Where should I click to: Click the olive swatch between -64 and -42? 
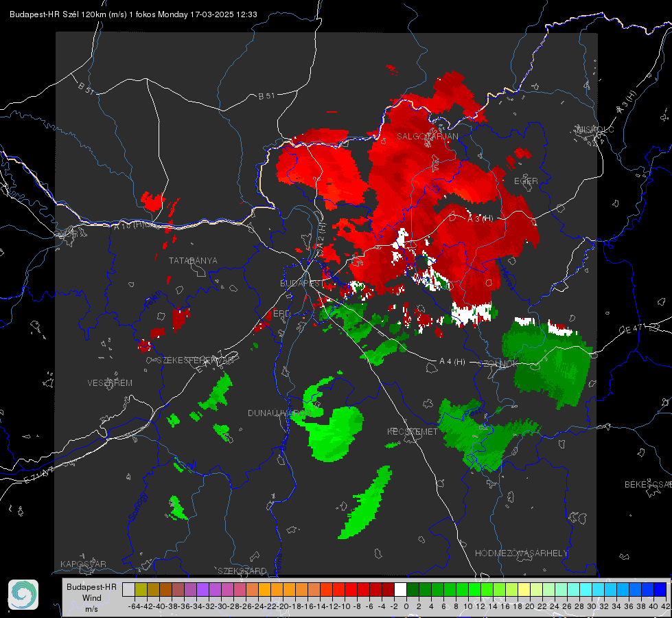141,590
